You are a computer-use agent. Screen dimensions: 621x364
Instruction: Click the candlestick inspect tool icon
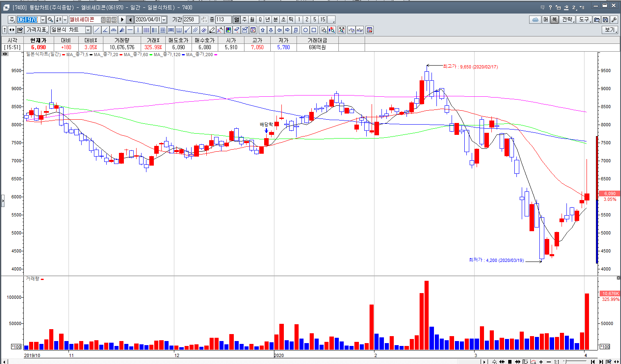pos(332,30)
